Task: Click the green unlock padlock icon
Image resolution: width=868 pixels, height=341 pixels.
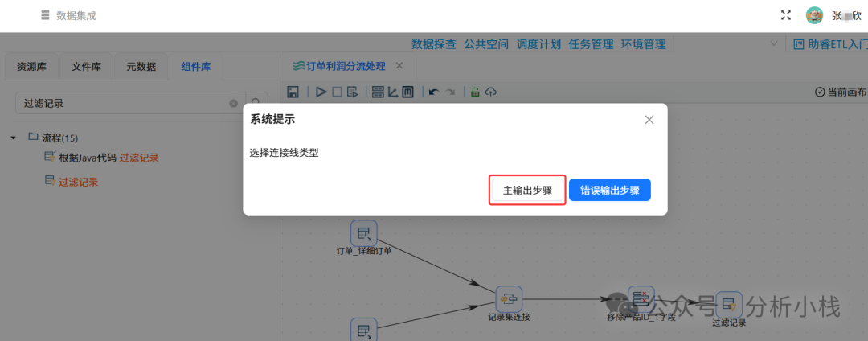Action: [475, 92]
